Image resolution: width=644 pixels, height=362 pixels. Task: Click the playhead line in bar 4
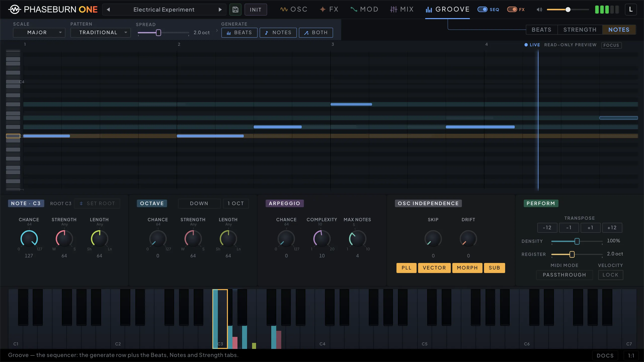538,120
